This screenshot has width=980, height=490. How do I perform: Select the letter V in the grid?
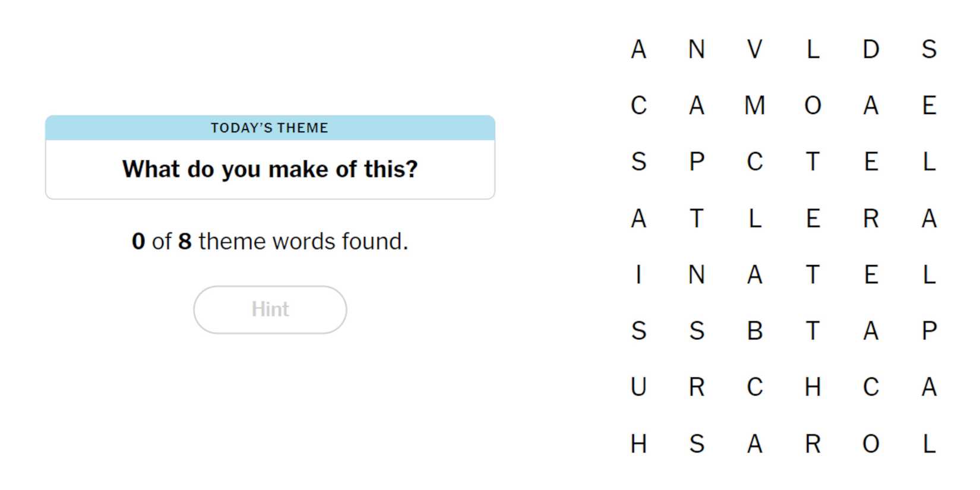[754, 49]
